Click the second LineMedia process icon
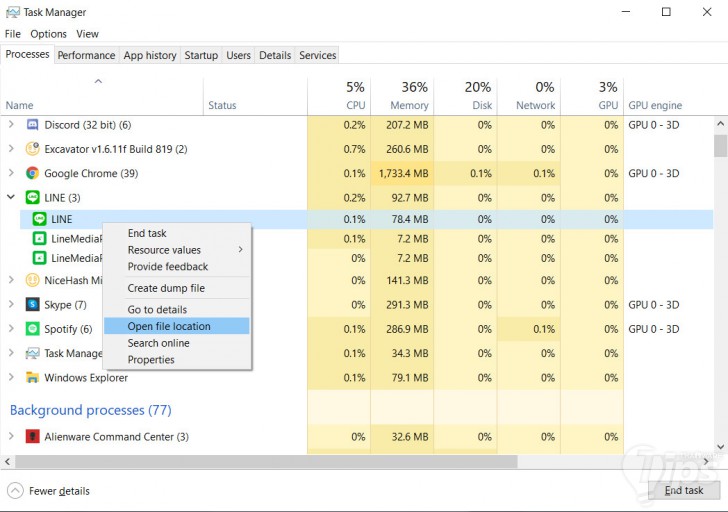728x512 pixels. [x=39, y=258]
